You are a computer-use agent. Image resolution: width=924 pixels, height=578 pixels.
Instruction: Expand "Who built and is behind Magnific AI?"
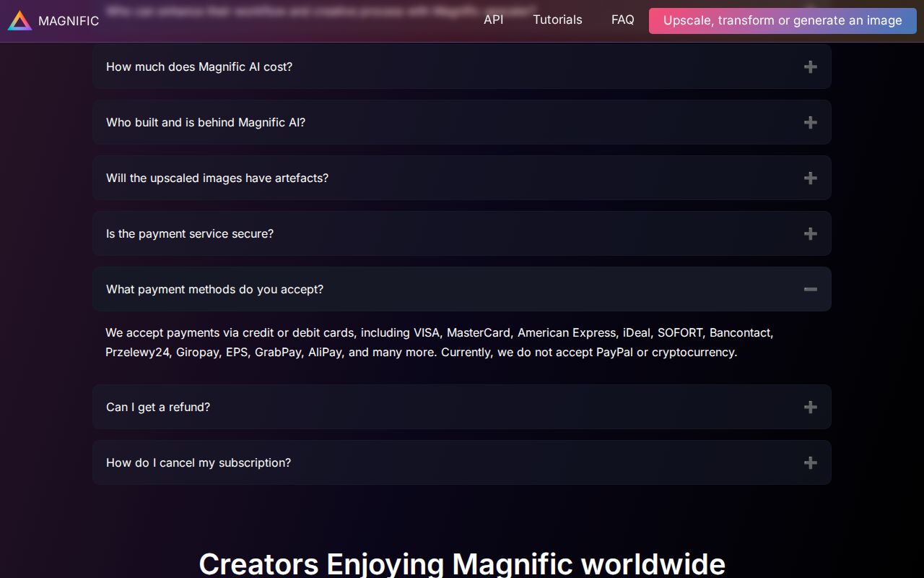206,122
